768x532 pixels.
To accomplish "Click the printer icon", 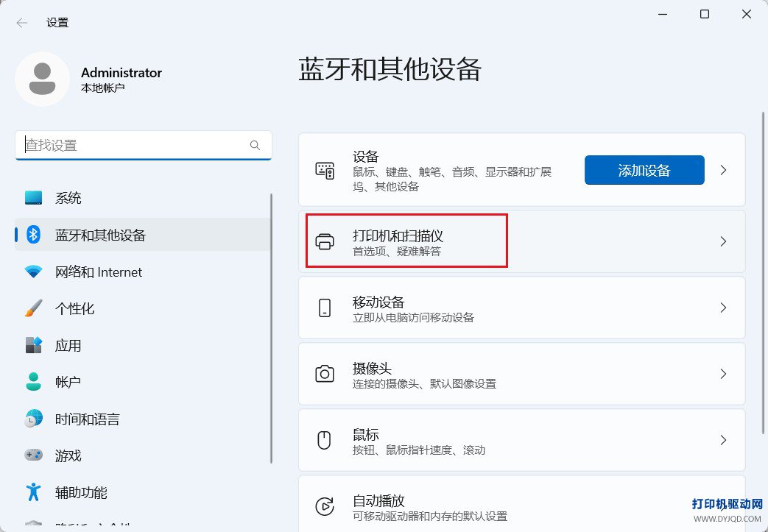I will pos(324,241).
